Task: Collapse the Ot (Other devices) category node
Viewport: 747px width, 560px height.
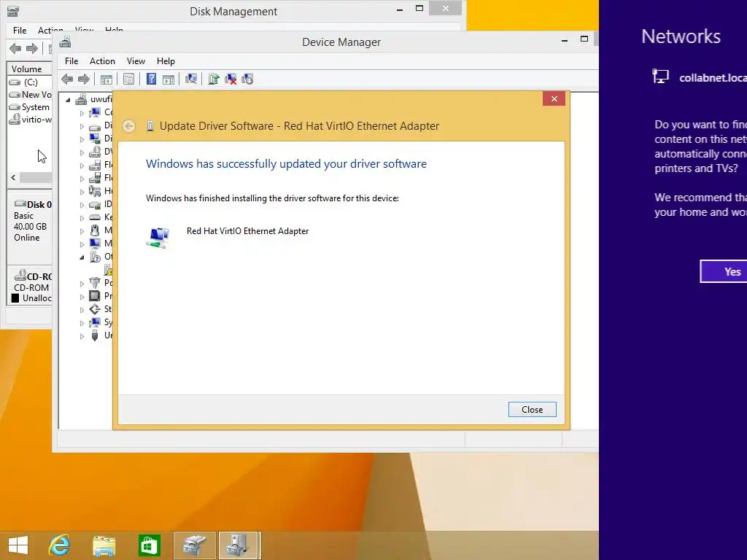Action: [82, 257]
